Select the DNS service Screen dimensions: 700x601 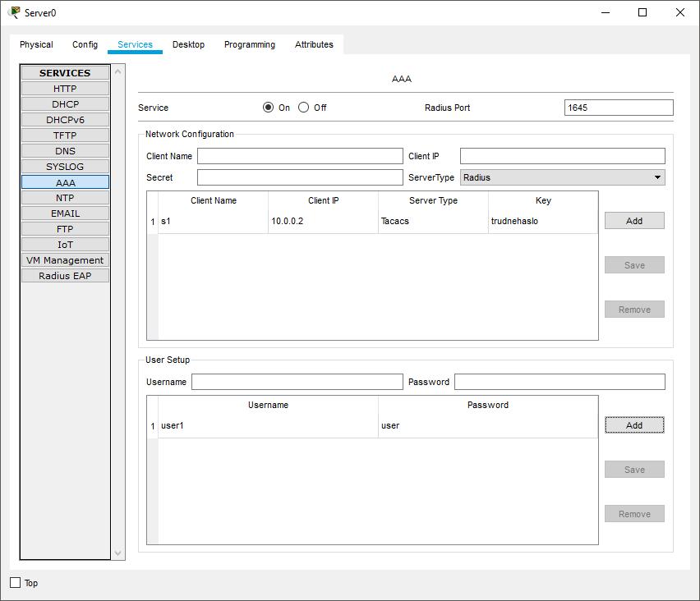click(65, 151)
